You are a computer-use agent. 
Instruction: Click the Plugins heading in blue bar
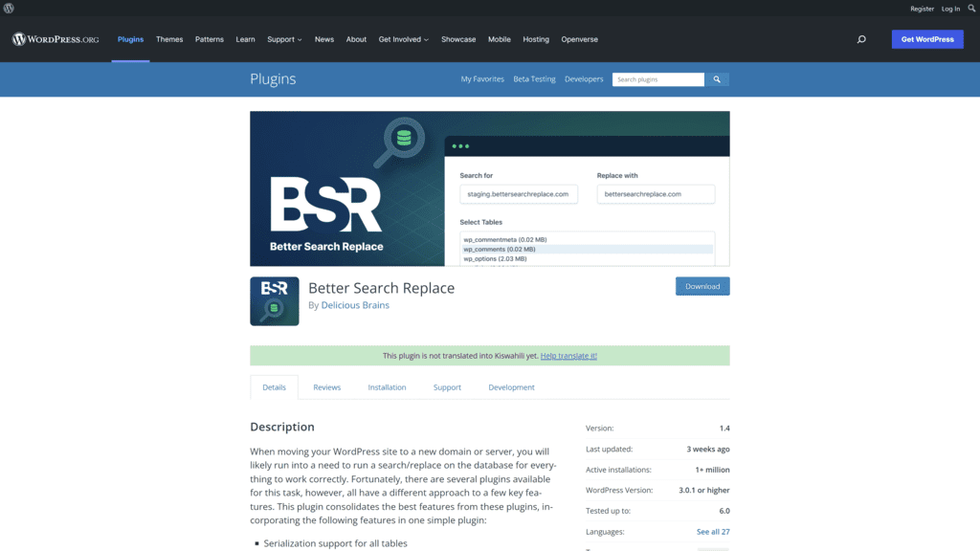(273, 78)
